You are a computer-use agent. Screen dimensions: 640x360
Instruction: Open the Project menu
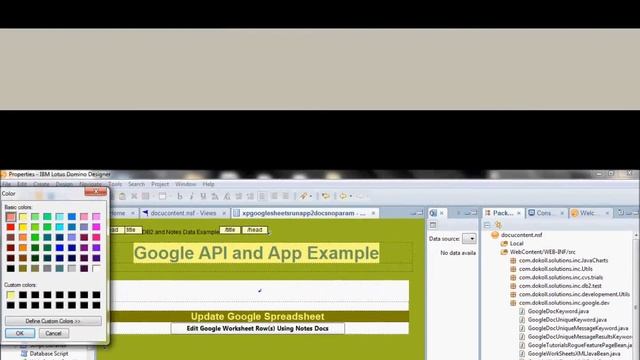pos(160,184)
